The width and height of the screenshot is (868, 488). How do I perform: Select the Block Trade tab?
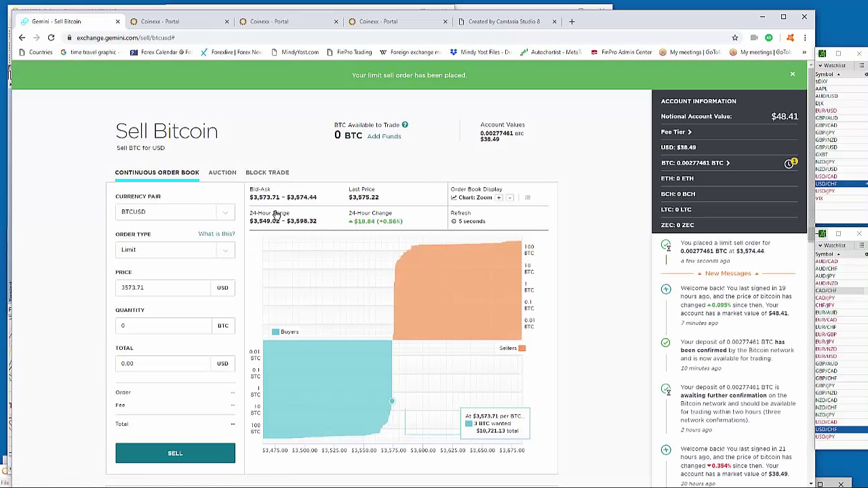point(267,172)
